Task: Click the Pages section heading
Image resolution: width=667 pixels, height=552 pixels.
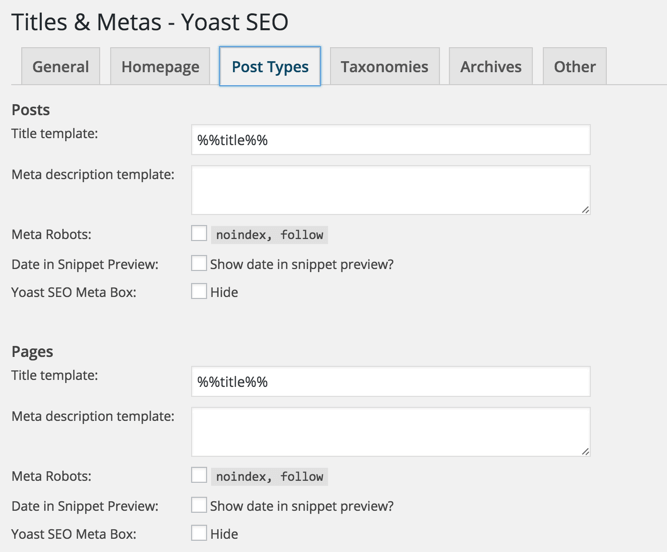Action: coord(32,352)
